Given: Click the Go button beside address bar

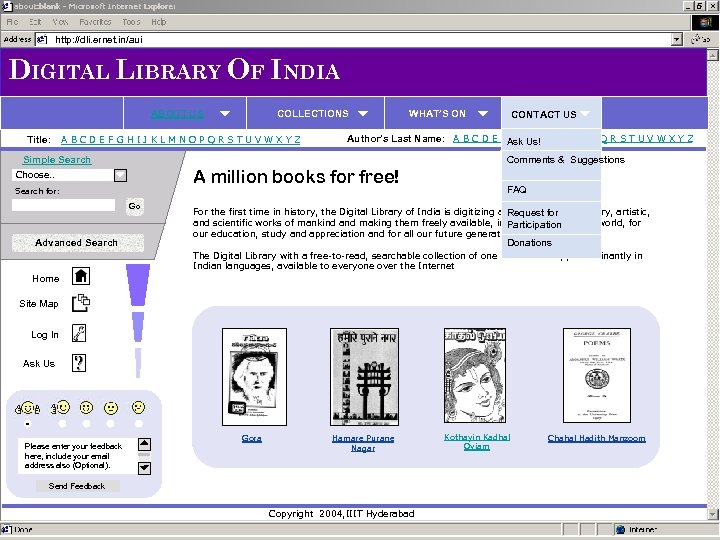Looking at the screenshot, I should [x=701, y=39].
